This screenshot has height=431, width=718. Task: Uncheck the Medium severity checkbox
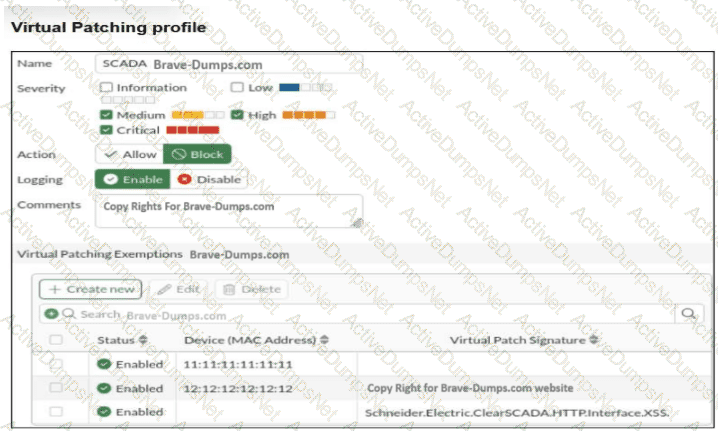click(106, 115)
